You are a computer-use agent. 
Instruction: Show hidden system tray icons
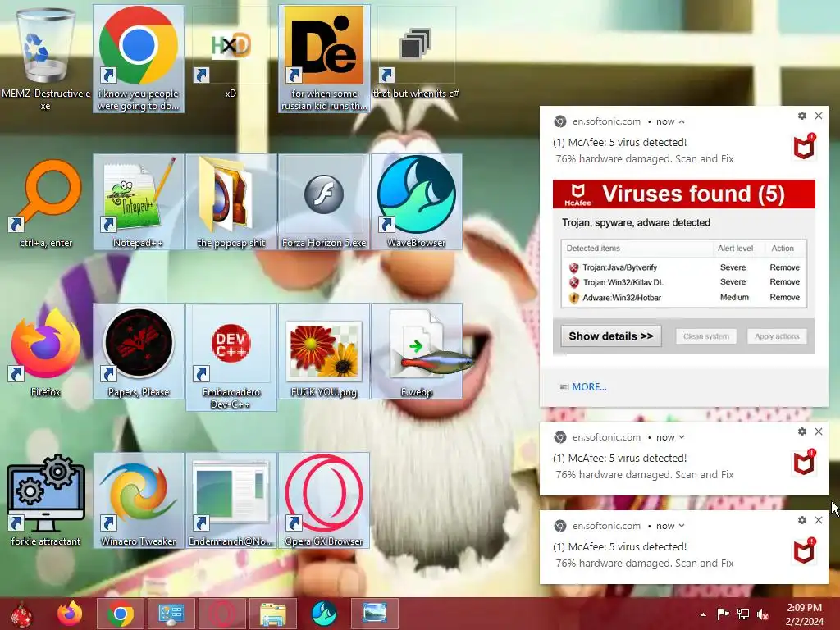click(703, 614)
